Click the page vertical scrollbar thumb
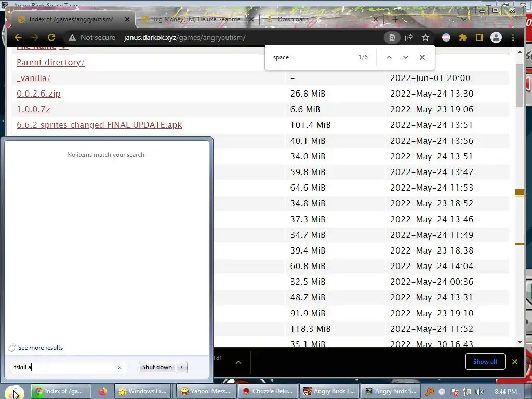The height and width of the screenshot is (399, 532). point(520,86)
